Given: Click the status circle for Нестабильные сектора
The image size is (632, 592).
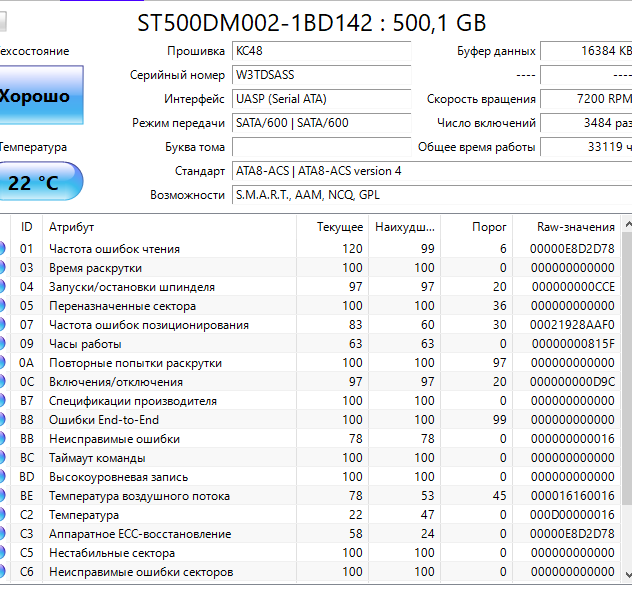Looking at the screenshot, I should coord(3,553).
